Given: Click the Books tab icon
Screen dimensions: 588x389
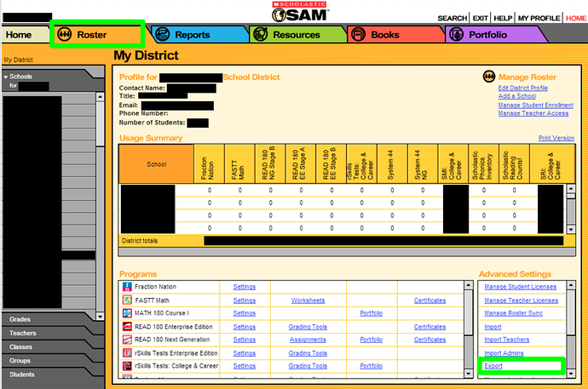Looking at the screenshot, I should click(x=358, y=34).
